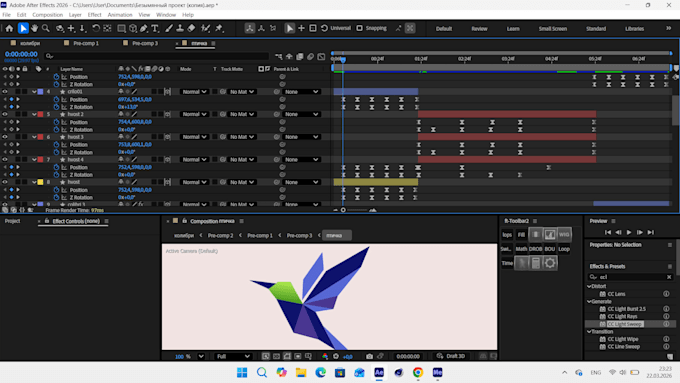Click the snapshot camera icon in viewer
The width and height of the screenshot is (680, 383).
click(369, 356)
